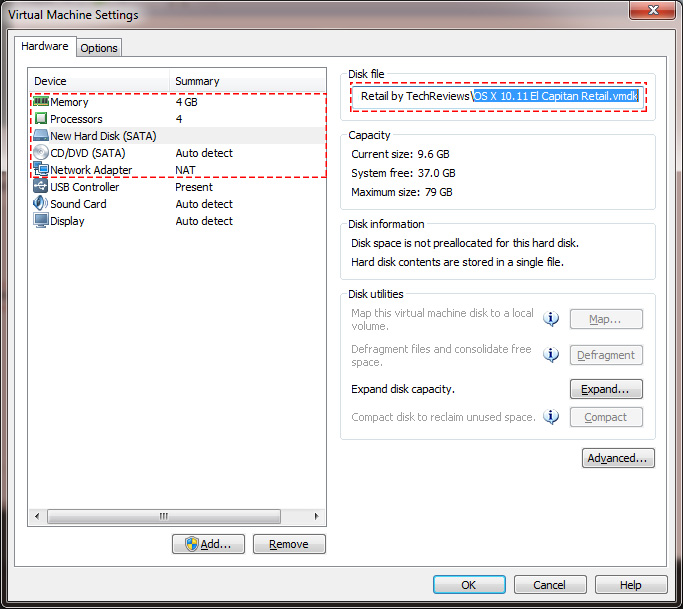Click the CD/DVD (SATA) disc icon
The height and width of the screenshot is (609, 683).
pos(41,153)
